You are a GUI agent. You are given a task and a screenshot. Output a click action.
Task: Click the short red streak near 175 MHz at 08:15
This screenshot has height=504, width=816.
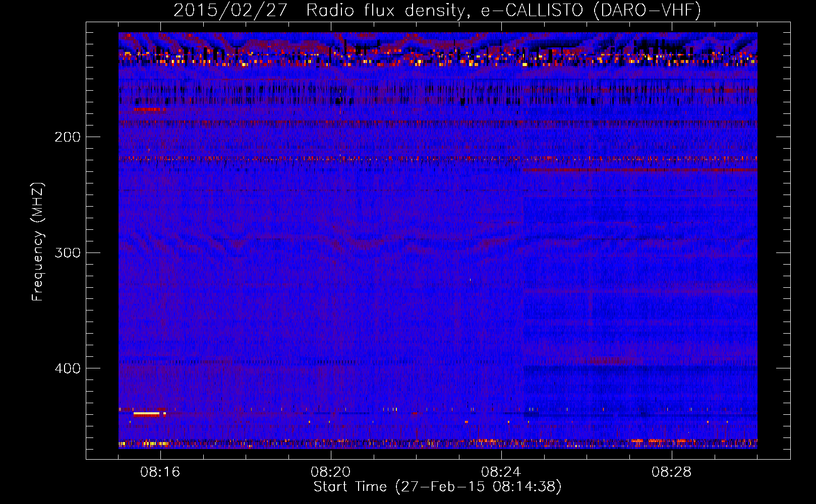[149, 109]
